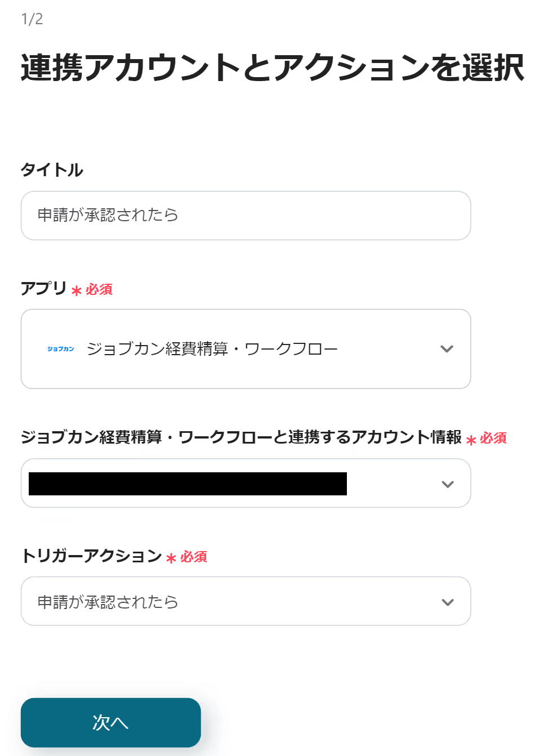Click the chevron arrow in アプリ dropdown

447,349
